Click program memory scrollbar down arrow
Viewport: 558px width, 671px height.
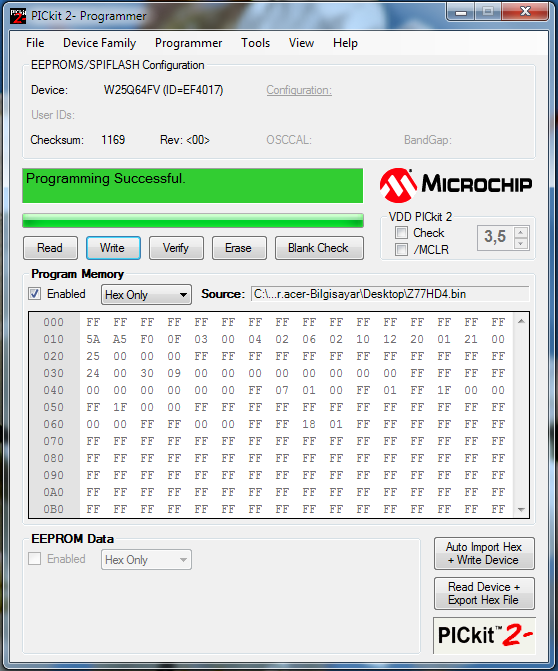(521, 509)
